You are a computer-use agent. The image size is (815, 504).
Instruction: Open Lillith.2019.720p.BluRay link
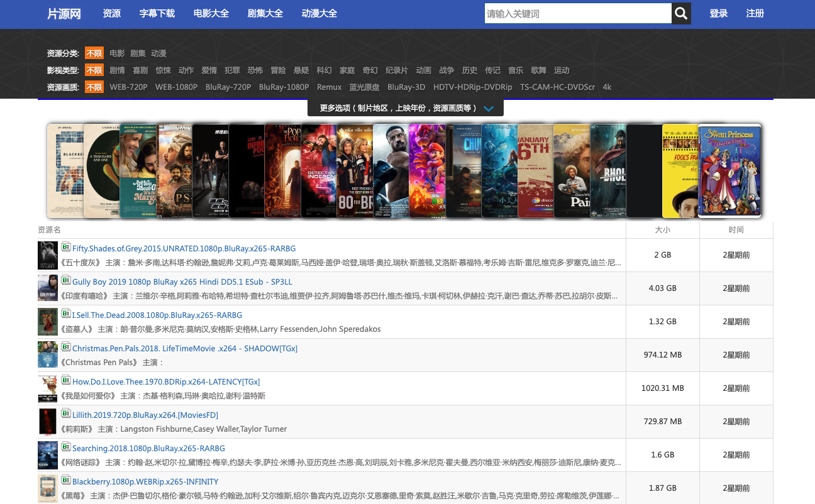tap(145, 415)
